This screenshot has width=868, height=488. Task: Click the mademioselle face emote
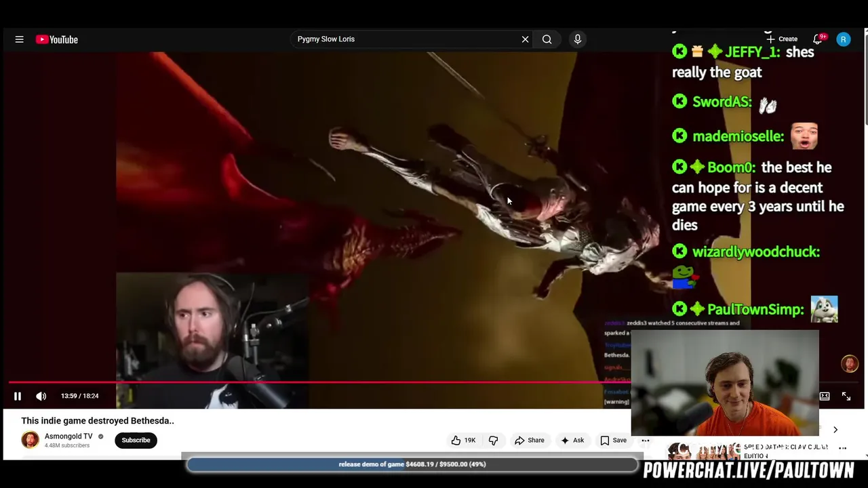click(804, 136)
